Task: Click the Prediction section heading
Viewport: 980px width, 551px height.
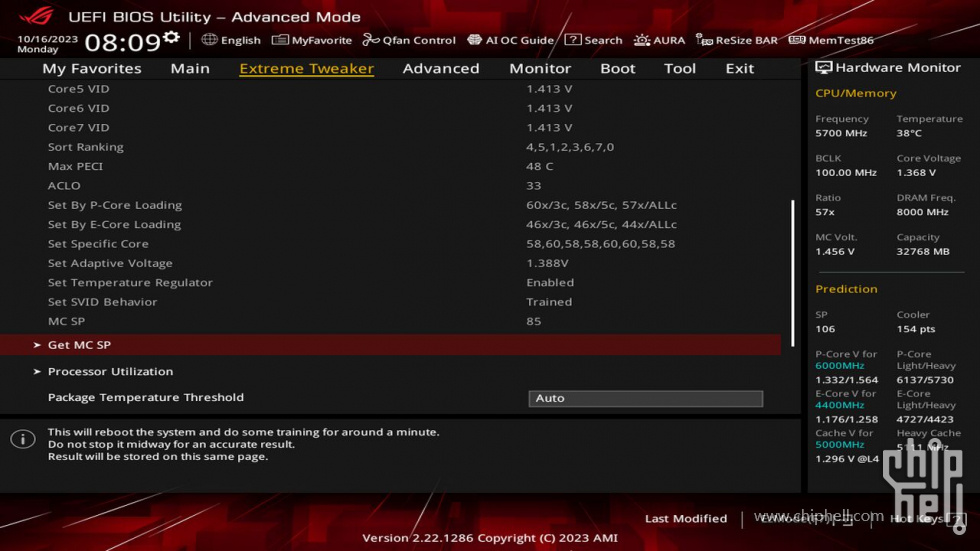Action: coord(846,289)
